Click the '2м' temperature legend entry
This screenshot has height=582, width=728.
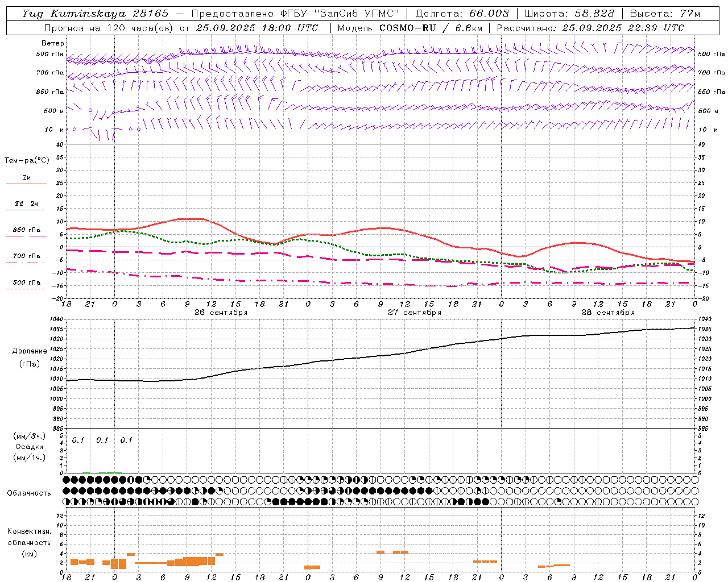[27, 177]
